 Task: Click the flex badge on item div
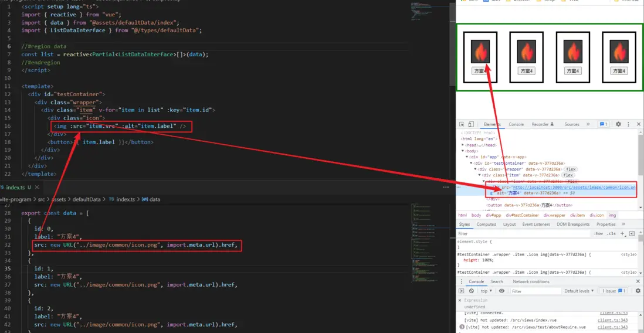click(568, 175)
